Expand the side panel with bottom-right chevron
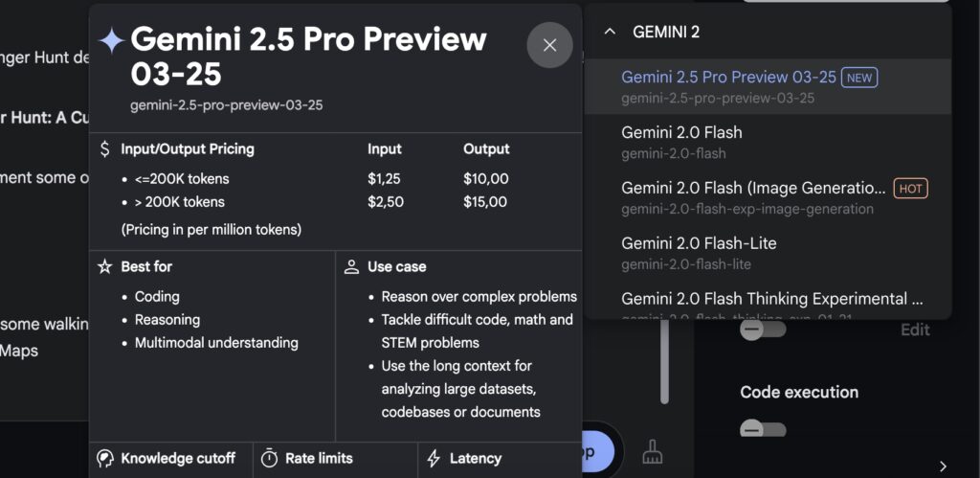Viewport: 980px width, 478px height. (943, 467)
